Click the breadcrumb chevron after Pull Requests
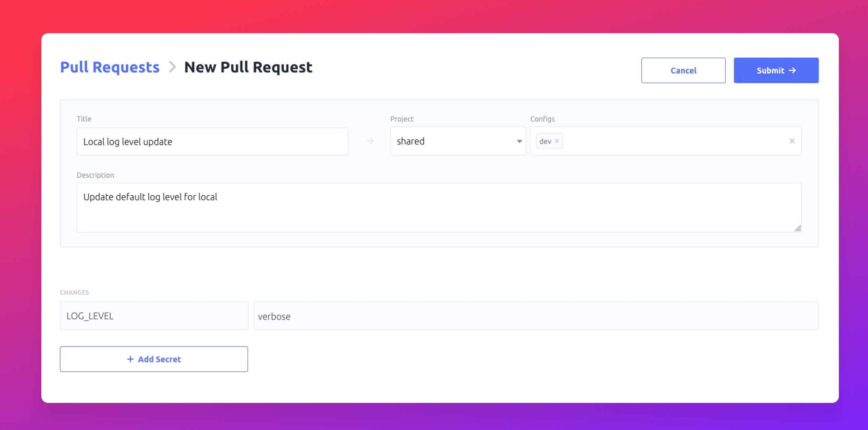The image size is (868, 430). click(173, 67)
